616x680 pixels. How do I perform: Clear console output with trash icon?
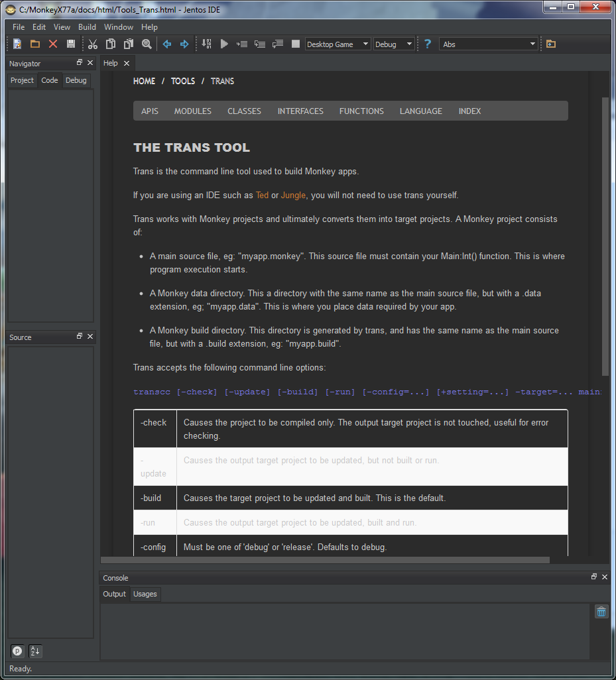[601, 612]
